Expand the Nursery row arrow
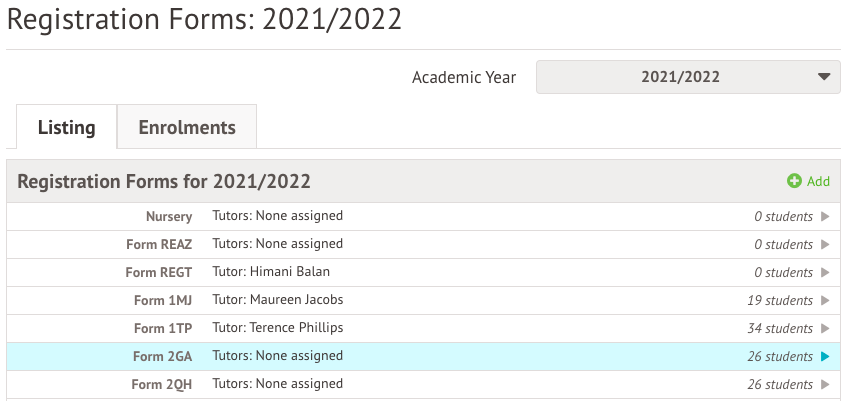 click(825, 216)
